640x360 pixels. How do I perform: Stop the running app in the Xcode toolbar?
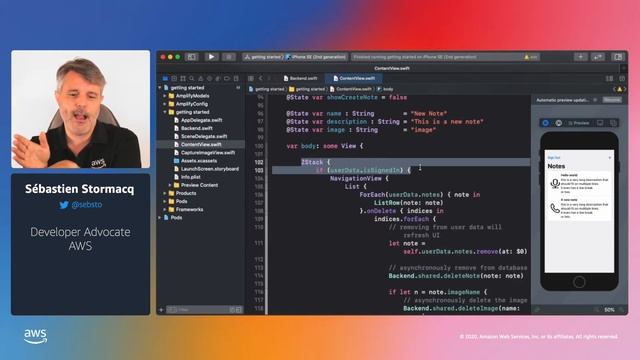coord(229,57)
